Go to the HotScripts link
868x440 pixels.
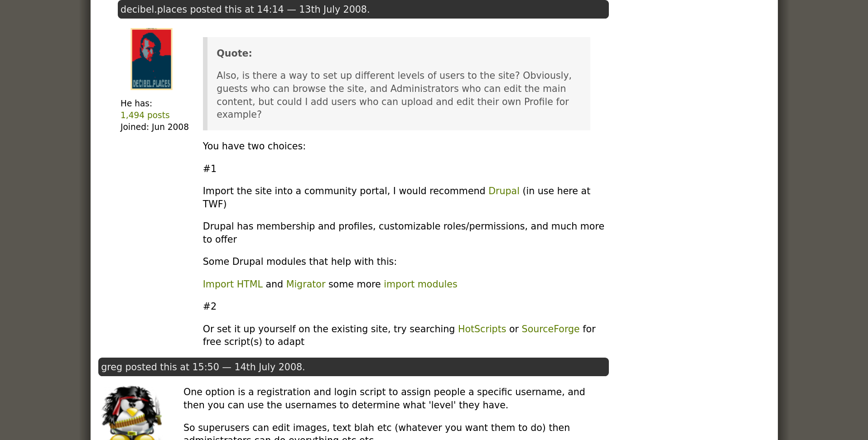click(482, 329)
